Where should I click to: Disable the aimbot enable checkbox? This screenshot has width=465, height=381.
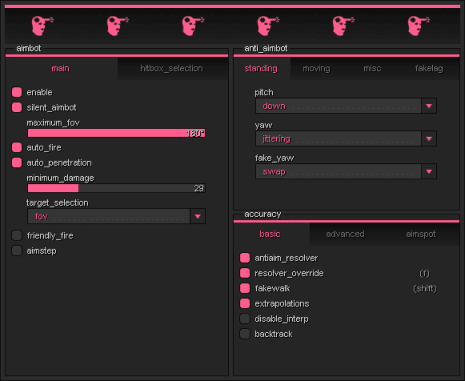[17, 92]
